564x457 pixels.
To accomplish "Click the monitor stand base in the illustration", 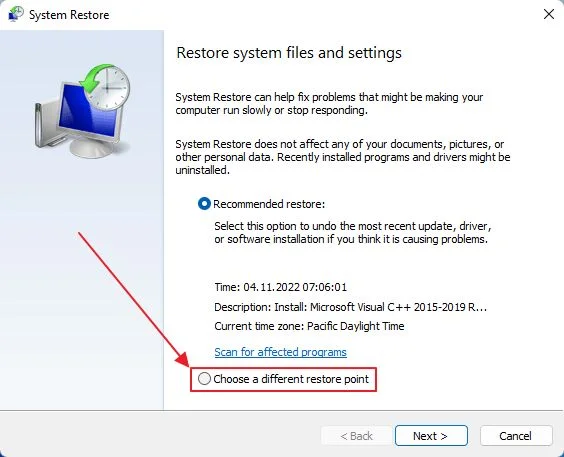I will [92, 147].
